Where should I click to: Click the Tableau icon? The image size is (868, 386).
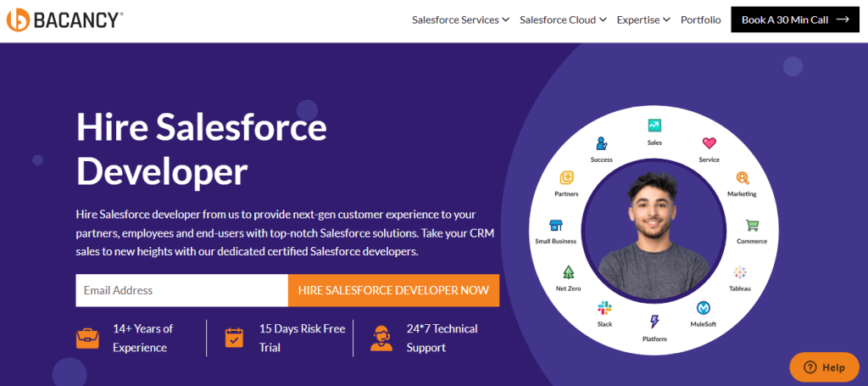tap(740, 272)
